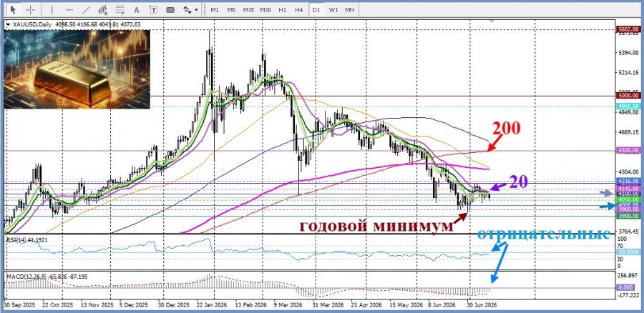This screenshot has width=644, height=313.
Task: Click the 4500.00 price level label
Action: (628, 151)
